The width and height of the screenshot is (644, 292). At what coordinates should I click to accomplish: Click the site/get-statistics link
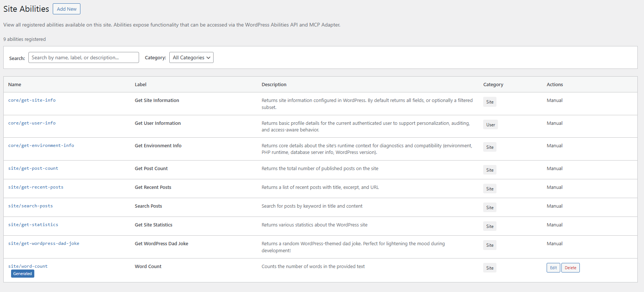point(33,225)
